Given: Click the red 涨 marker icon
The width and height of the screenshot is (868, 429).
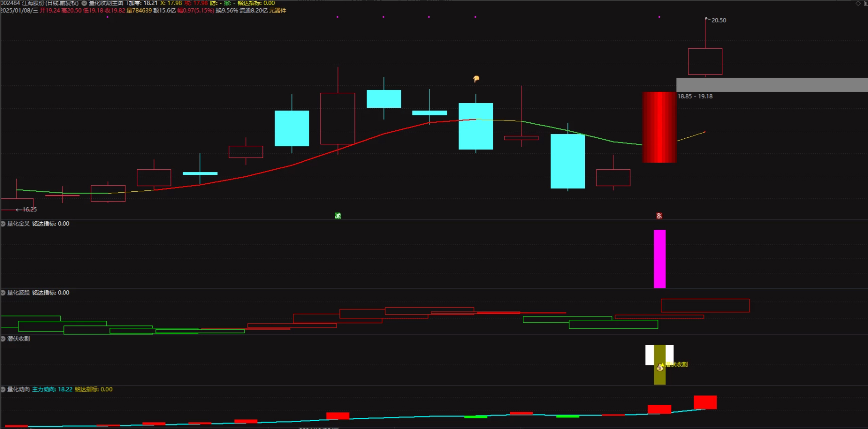Looking at the screenshot, I should tap(659, 216).
